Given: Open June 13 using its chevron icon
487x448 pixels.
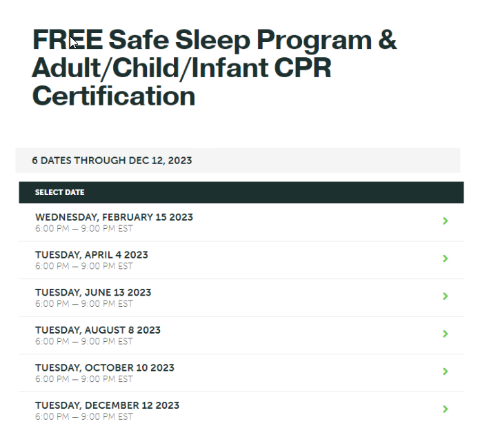Looking at the screenshot, I should tap(445, 296).
